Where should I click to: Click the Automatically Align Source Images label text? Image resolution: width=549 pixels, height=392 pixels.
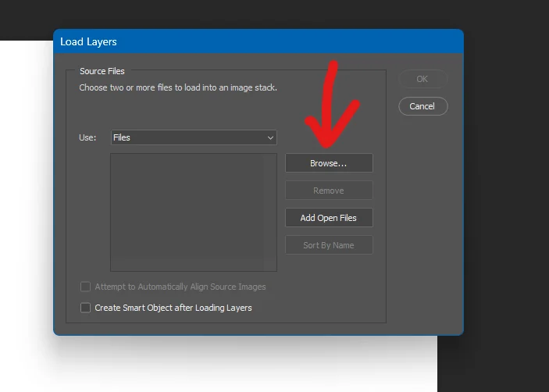point(180,287)
